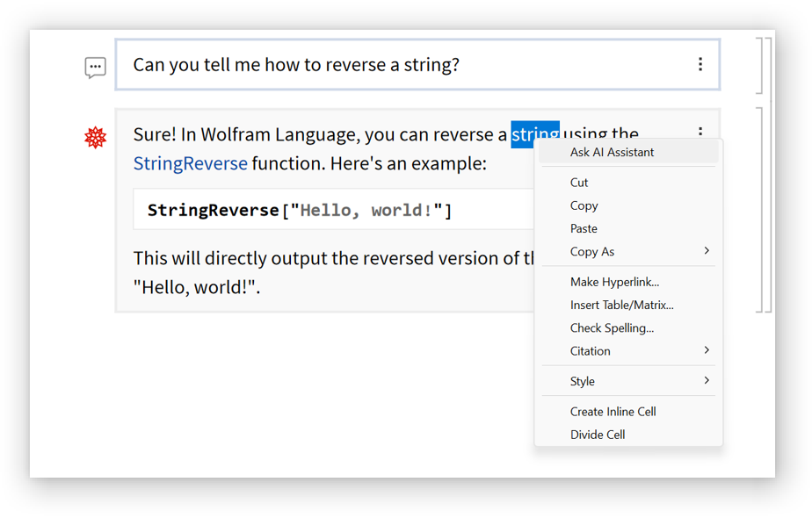Run Check Spelling... from the menu
Viewport: 812px width, 518px height.
coord(612,327)
